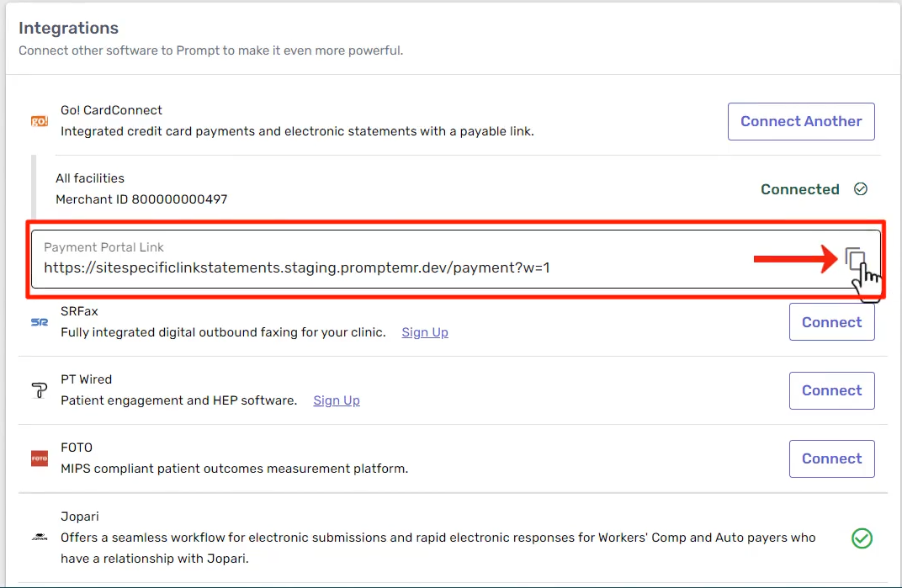
Task: Click the Jopari title text
Action: pyautogui.click(x=79, y=516)
